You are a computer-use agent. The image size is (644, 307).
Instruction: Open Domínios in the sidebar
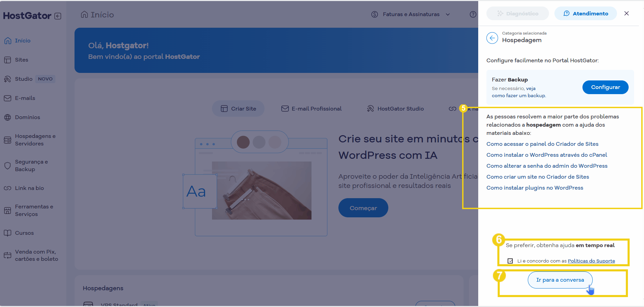pos(22,117)
